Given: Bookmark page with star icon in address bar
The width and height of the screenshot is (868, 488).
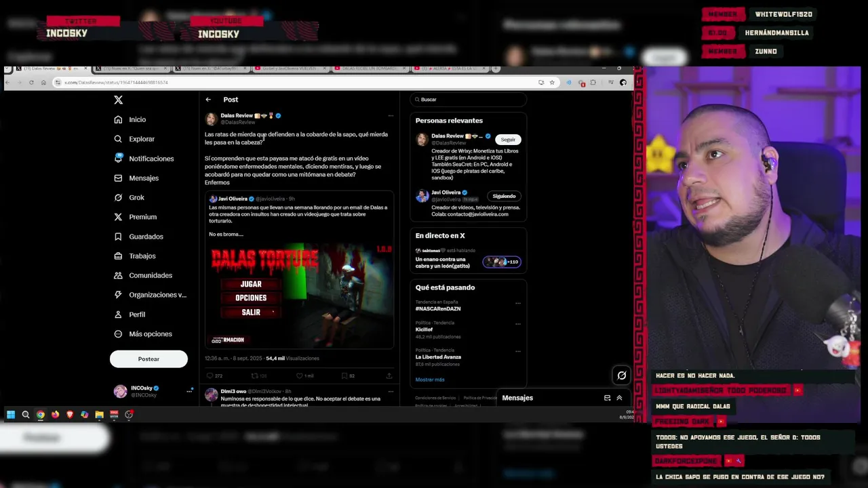Looking at the screenshot, I should click(552, 82).
